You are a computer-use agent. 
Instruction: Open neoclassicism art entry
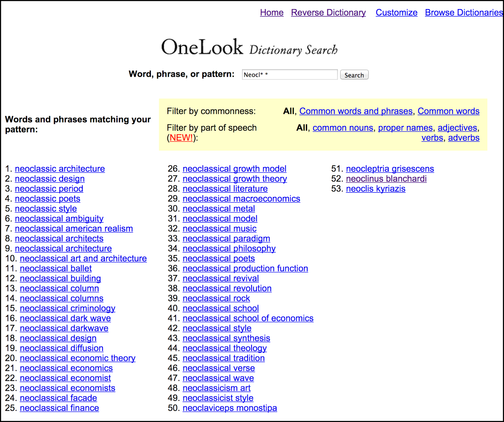216,388
